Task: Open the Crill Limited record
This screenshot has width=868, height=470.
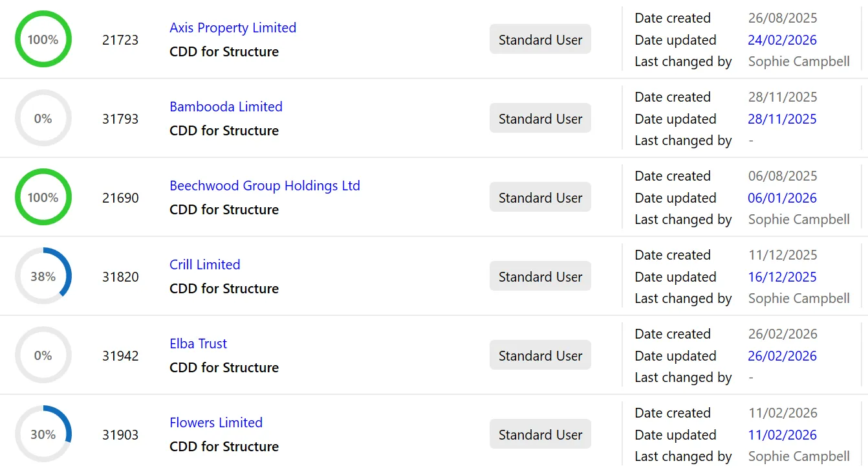Action: point(204,264)
